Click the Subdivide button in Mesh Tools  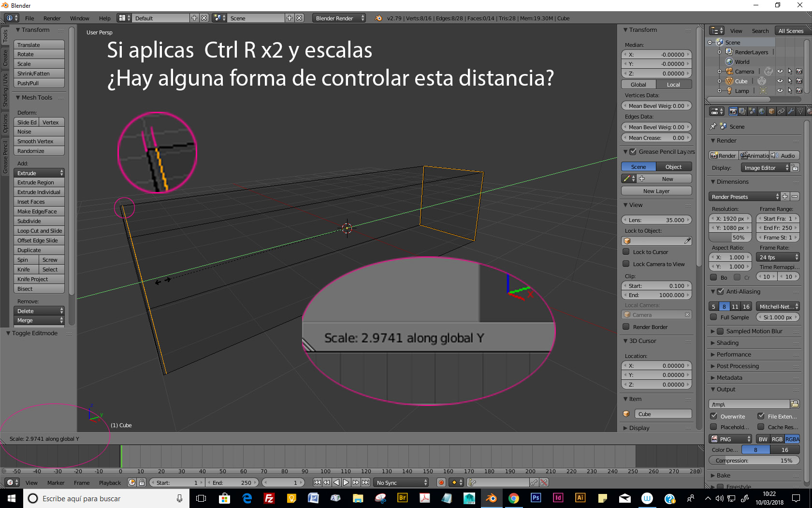(x=39, y=221)
